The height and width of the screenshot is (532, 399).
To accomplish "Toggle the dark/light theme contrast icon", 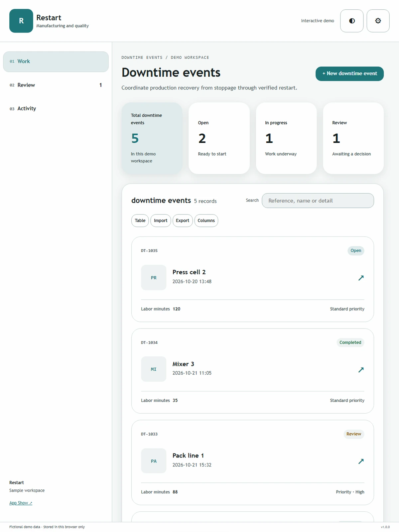I will coord(352,21).
